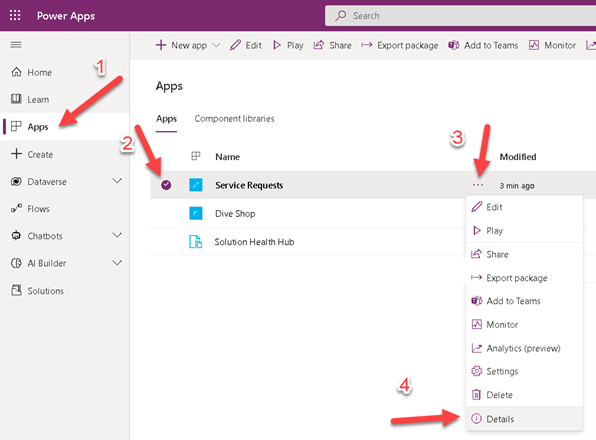Click the Modified column header

tap(518, 157)
